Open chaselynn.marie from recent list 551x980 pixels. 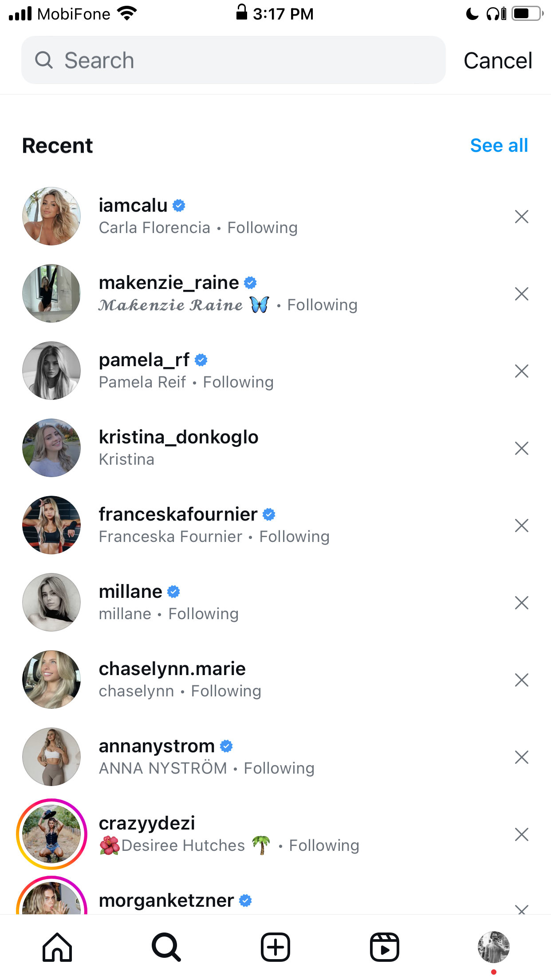(x=275, y=680)
